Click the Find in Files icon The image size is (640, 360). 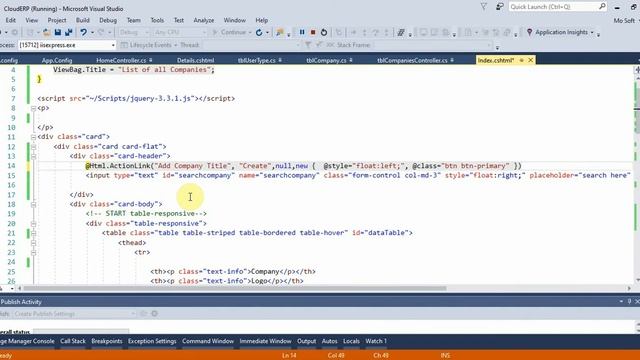coord(280,32)
